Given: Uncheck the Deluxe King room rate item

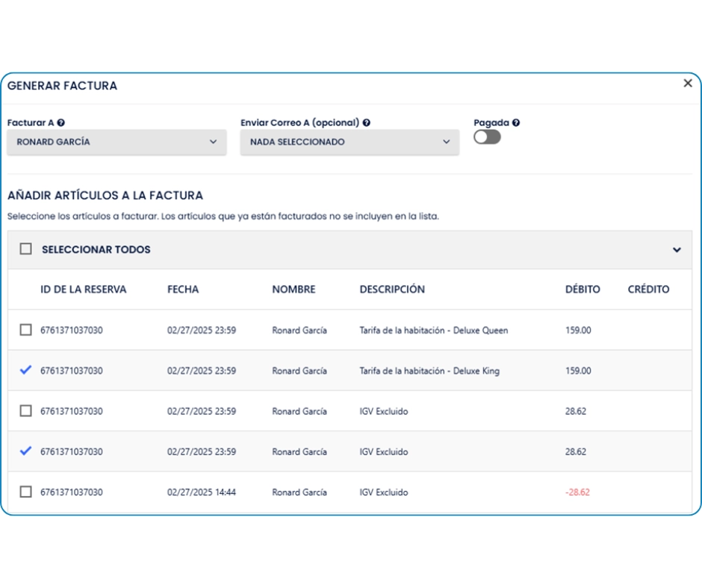Looking at the screenshot, I should point(26,370).
